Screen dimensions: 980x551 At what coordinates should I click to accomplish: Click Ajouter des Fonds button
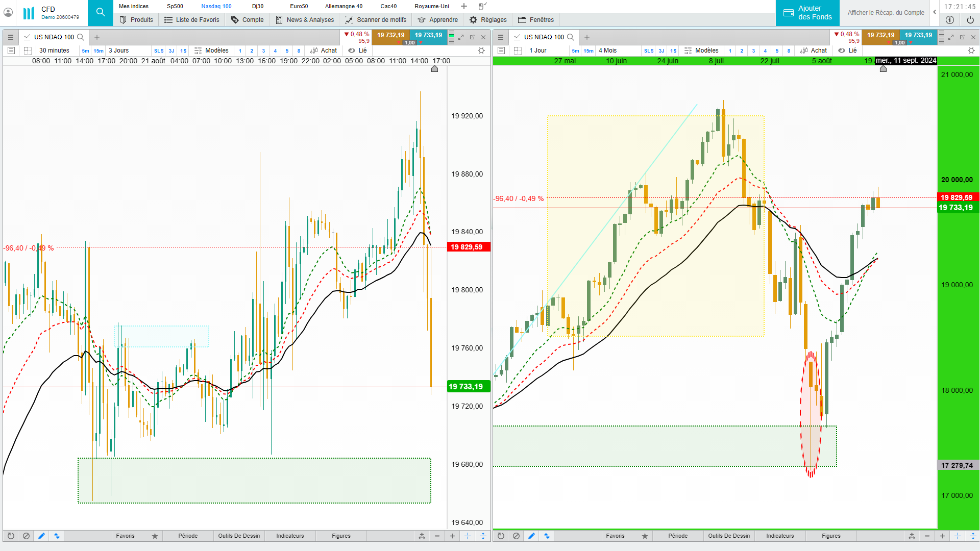point(808,13)
